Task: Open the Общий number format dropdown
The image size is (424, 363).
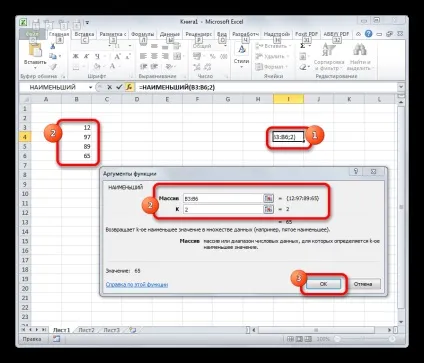Action: point(225,46)
